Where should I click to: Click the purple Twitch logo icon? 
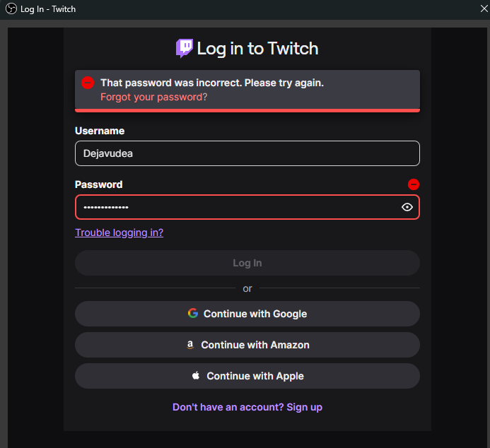click(x=184, y=48)
